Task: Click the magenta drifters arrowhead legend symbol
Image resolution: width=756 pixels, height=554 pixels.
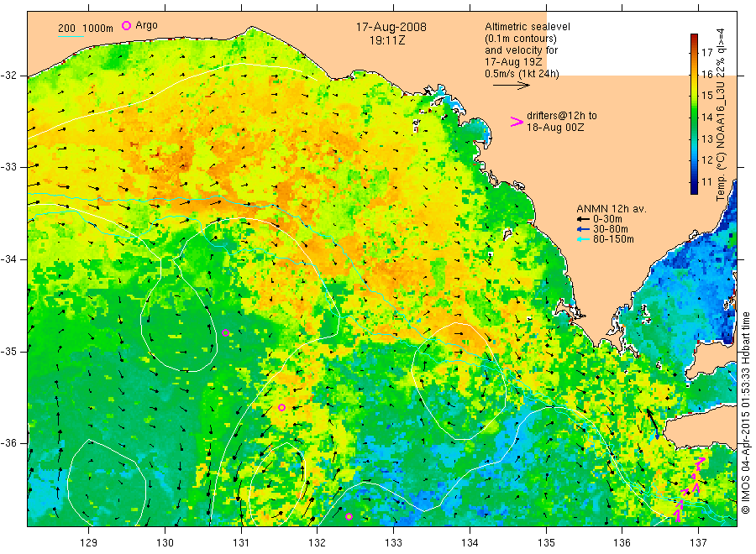Action: pyautogui.click(x=517, y=122)
